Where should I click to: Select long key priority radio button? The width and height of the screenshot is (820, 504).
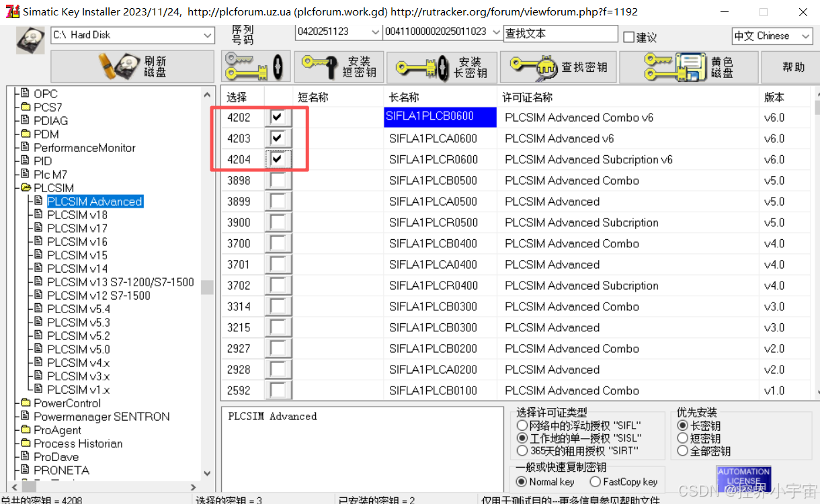tap(683, 425)
